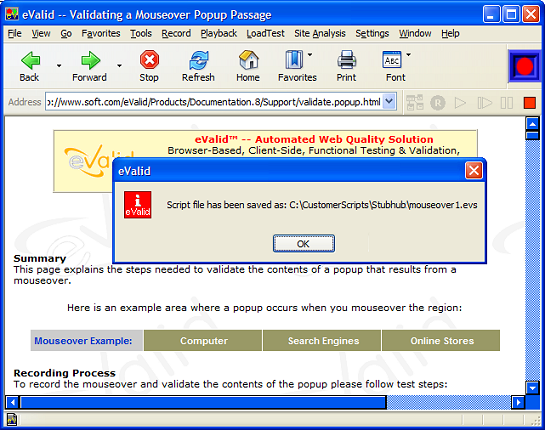The image size is (545, 430).
Task: Toggle the pause playback control
Action: click(x=506, y=103)
